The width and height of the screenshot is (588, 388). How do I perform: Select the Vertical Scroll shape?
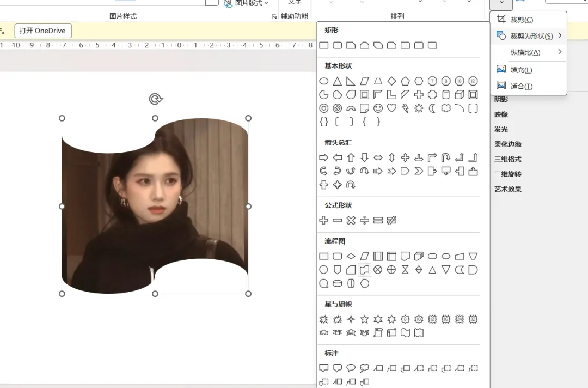point(378,333)
